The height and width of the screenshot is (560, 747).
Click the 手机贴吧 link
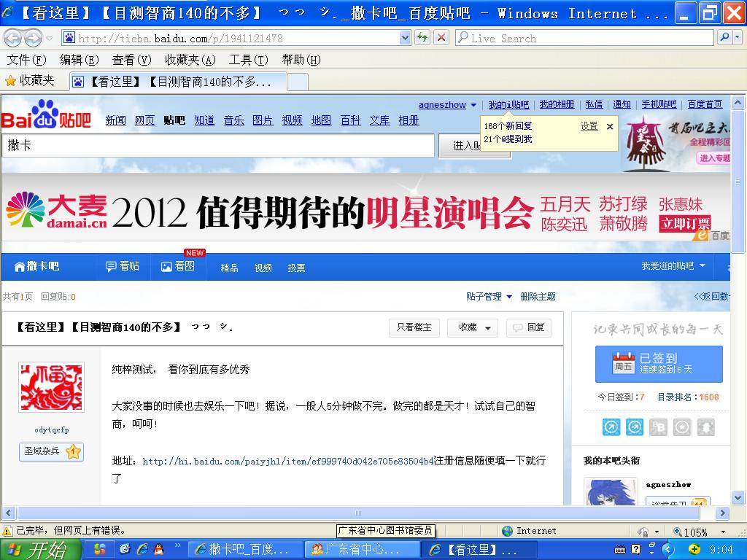click(x=659, y=105)
